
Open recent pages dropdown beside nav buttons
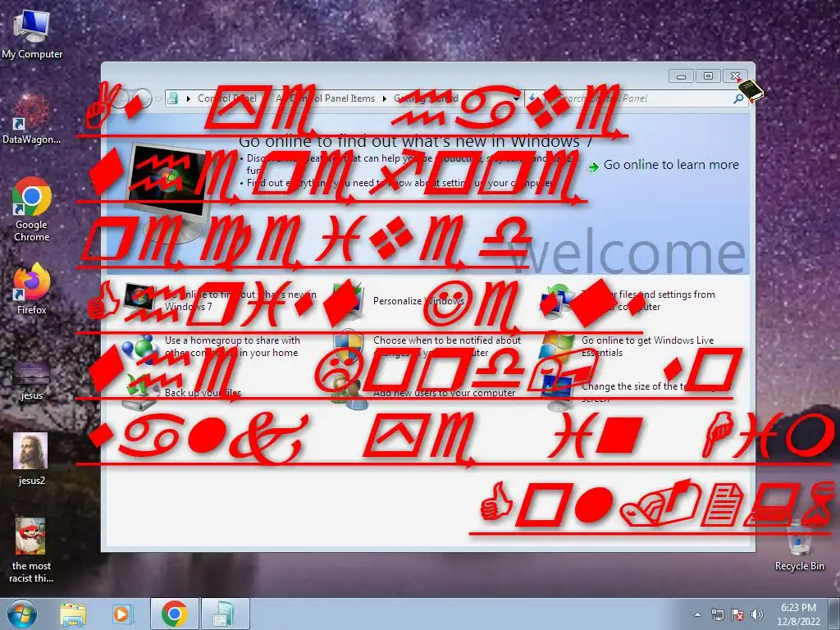158,98
